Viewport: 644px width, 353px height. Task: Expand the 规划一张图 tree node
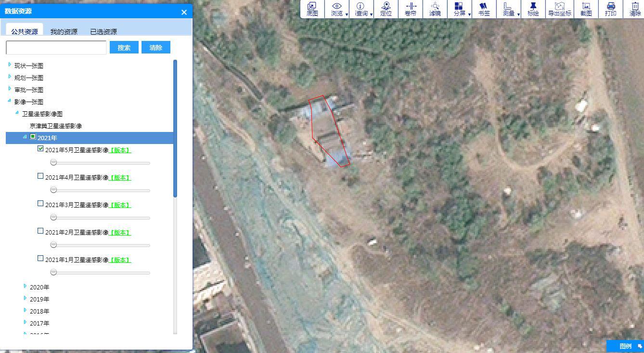point(10,77)
